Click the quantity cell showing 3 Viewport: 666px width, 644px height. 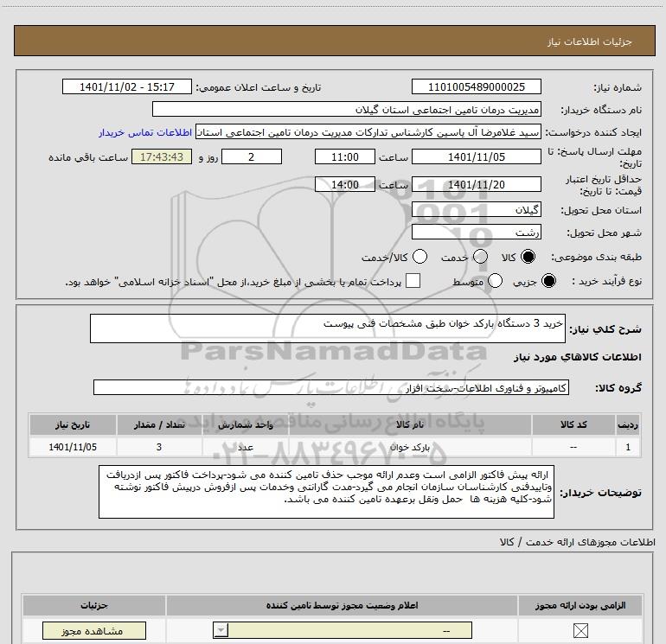(159, 447)
